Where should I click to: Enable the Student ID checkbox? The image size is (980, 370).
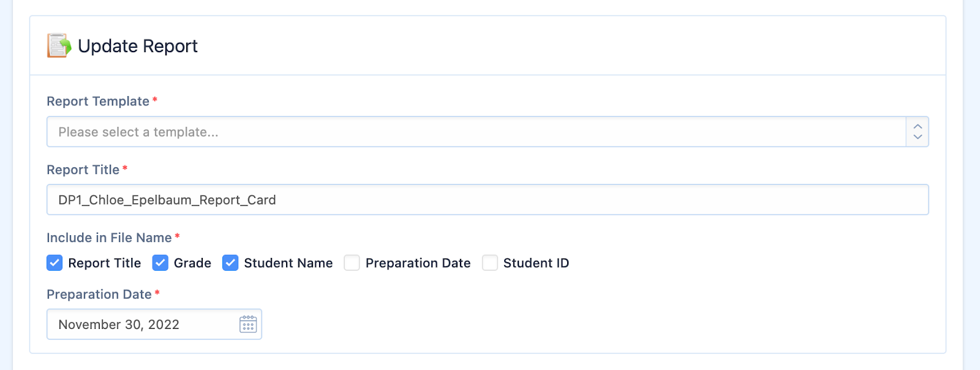489,263
